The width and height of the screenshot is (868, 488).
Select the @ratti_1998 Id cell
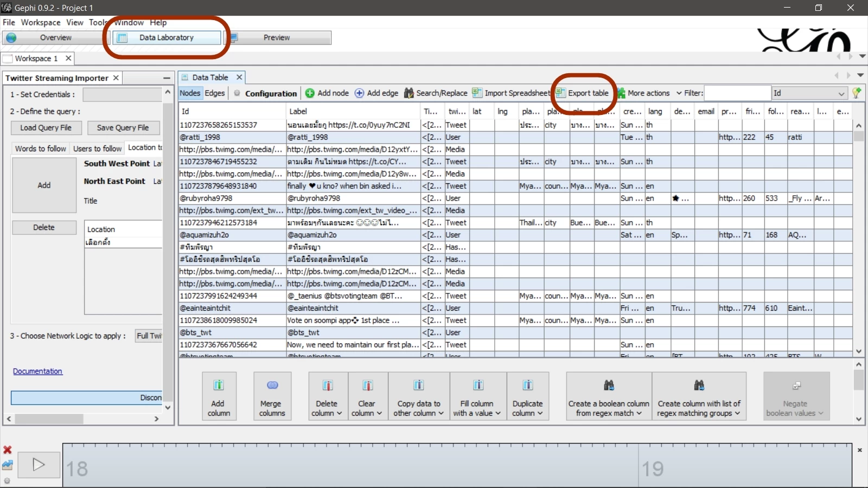coord(232,137)
